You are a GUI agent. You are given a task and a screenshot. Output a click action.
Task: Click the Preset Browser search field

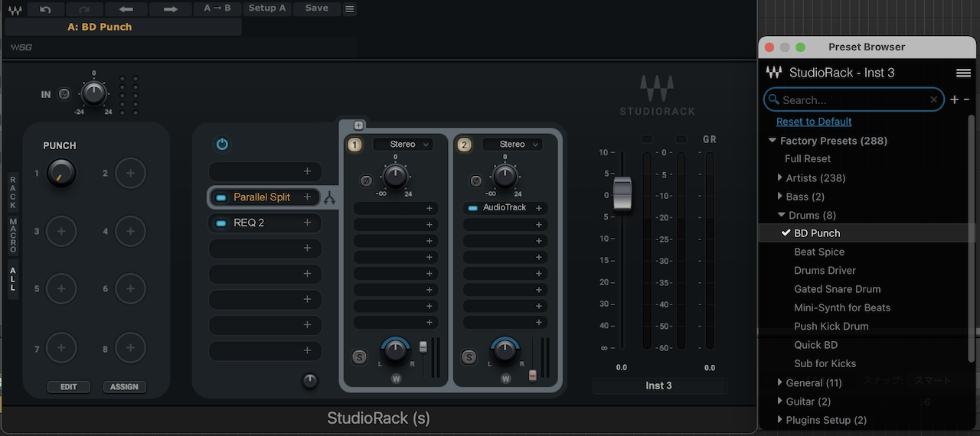(x=854, y=99)
